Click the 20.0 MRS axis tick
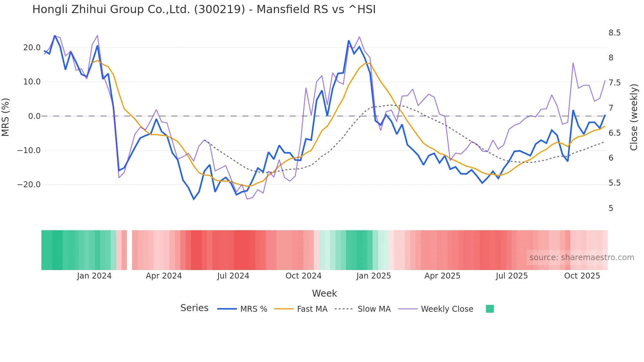Screen dimensions: 644x362 32,48
